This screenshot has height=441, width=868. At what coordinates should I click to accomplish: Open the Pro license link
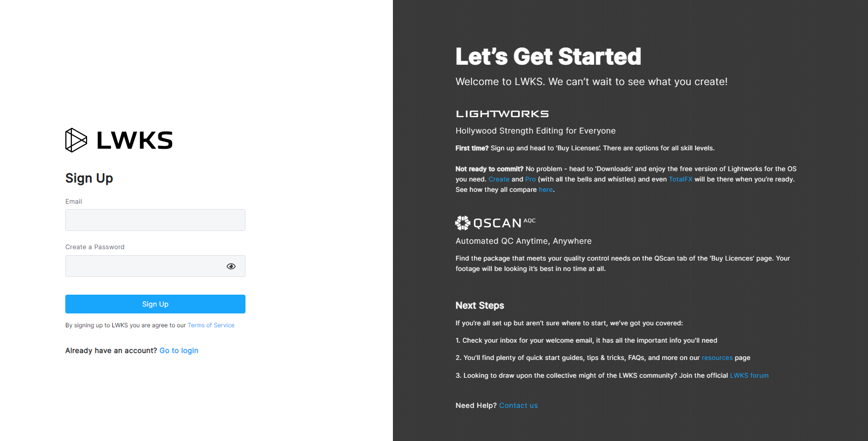pyautogui.click(x=530, y=179)
